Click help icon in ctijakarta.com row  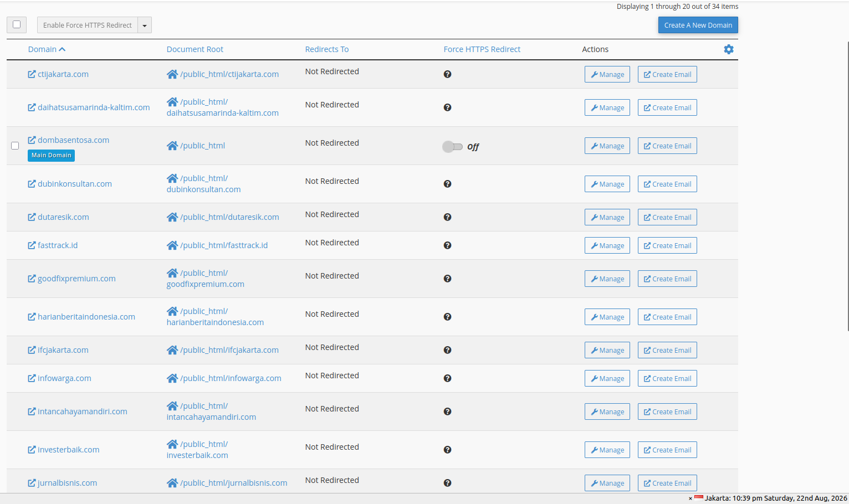(447, 74)
